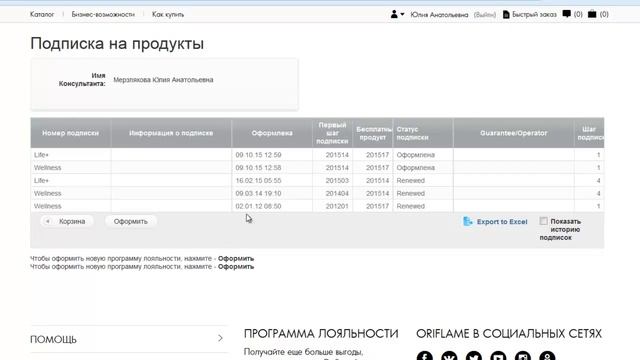
Task: Select Wellness row dated 09.10.15 12:58
Action: pyautogui.click(x=317, y=167)
